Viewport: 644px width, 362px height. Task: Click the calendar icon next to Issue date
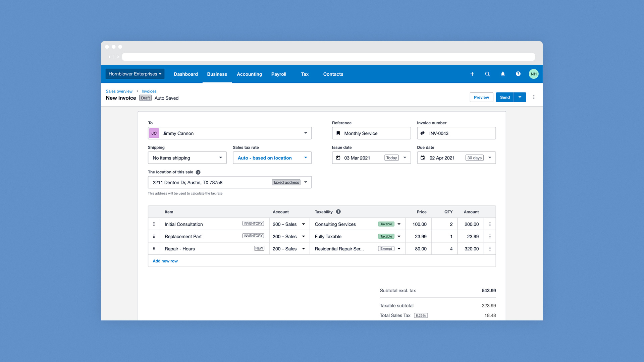338,158
